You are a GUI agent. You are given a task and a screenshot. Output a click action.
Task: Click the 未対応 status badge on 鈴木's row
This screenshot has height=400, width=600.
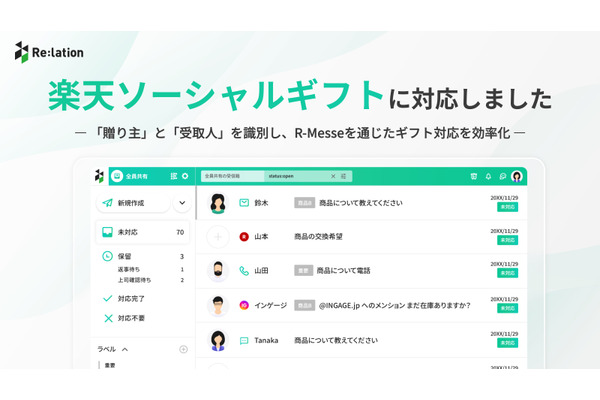coord(507,207)
